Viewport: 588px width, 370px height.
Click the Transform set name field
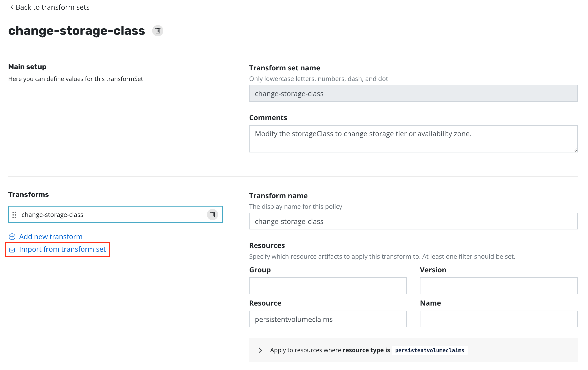(413, 93)
